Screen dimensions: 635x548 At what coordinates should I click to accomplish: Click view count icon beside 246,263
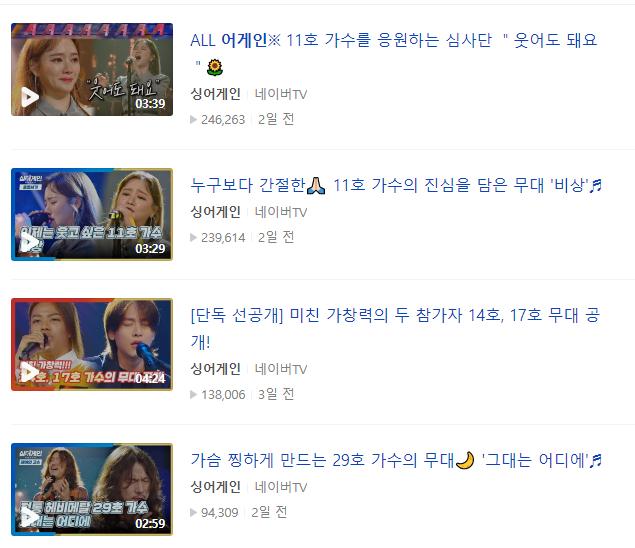pyautogui.click(x=194, y=119)
